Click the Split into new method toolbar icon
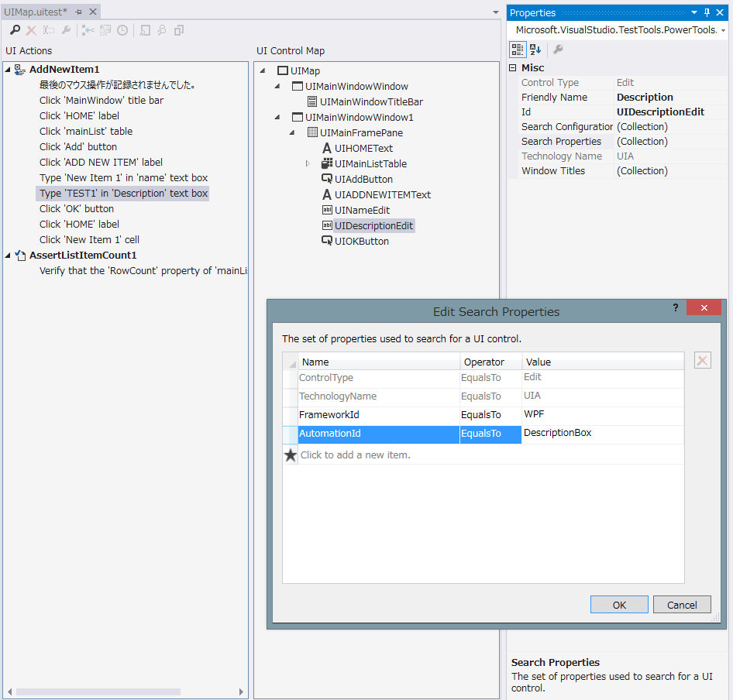 coord(88,30)
